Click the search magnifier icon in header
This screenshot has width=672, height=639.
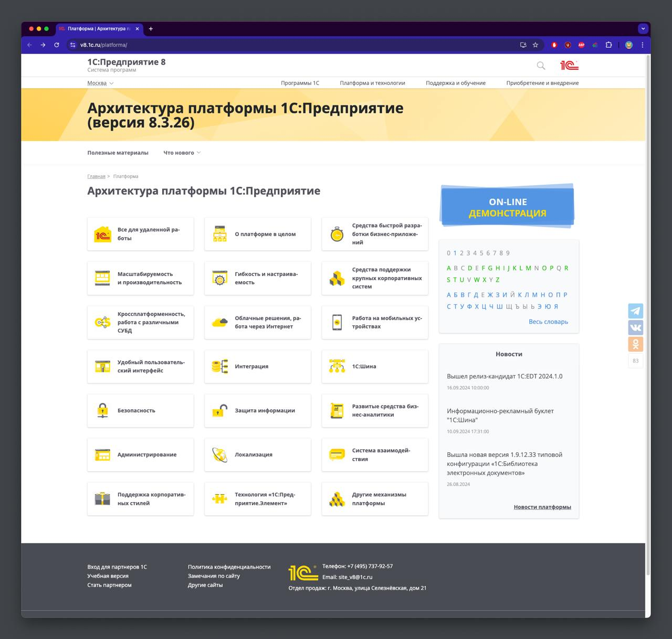click(541, 66)
